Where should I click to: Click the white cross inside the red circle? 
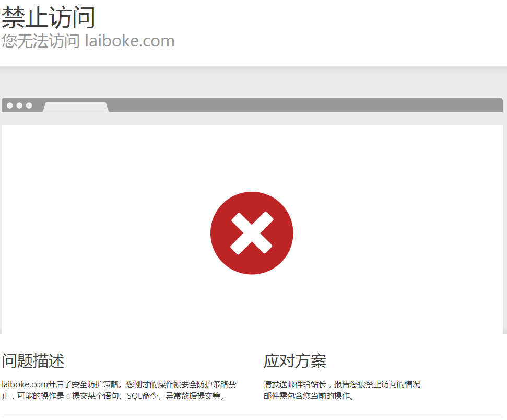click(x=252, y=233)
